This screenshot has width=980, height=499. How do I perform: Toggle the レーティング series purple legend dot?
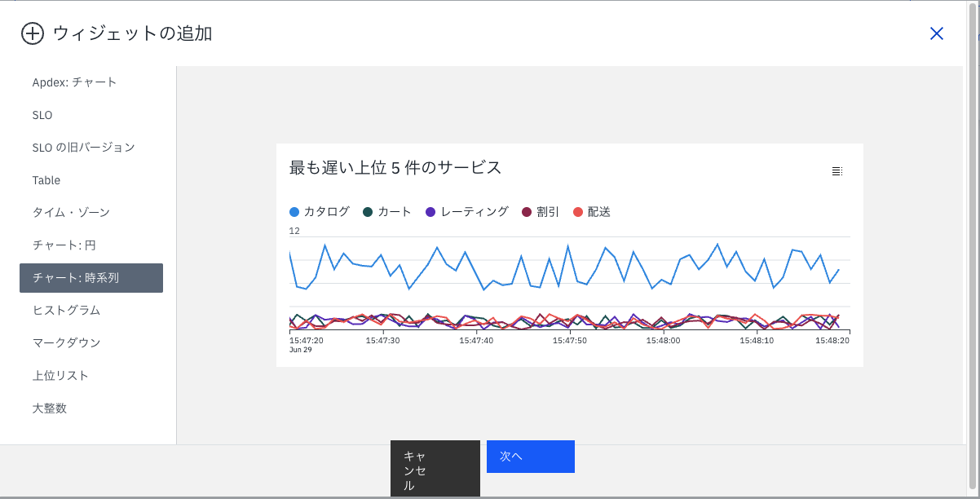click(x=430, y=212)
